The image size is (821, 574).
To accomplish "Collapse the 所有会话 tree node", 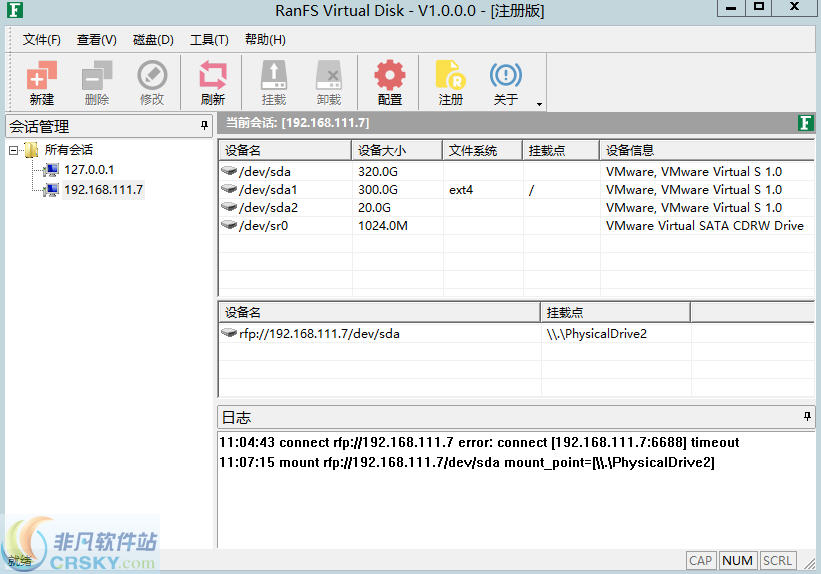I will pyautogui.click(x=13, y=150).
